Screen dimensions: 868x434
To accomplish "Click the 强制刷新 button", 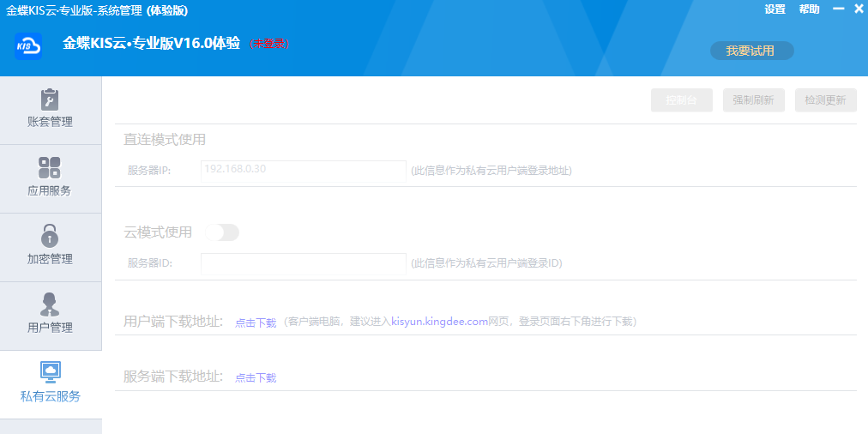I will 753,100.
